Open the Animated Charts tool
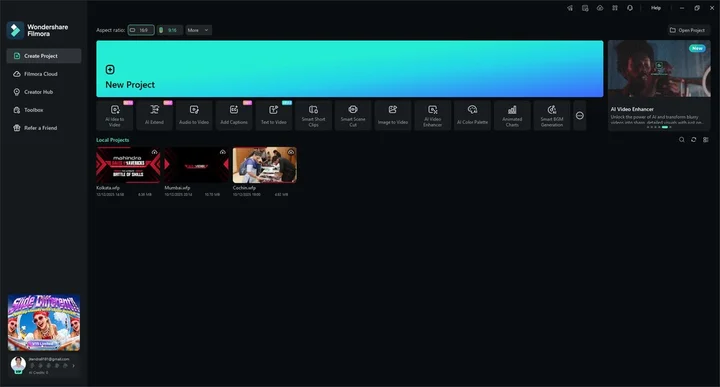720x387 pixels. 512,115
